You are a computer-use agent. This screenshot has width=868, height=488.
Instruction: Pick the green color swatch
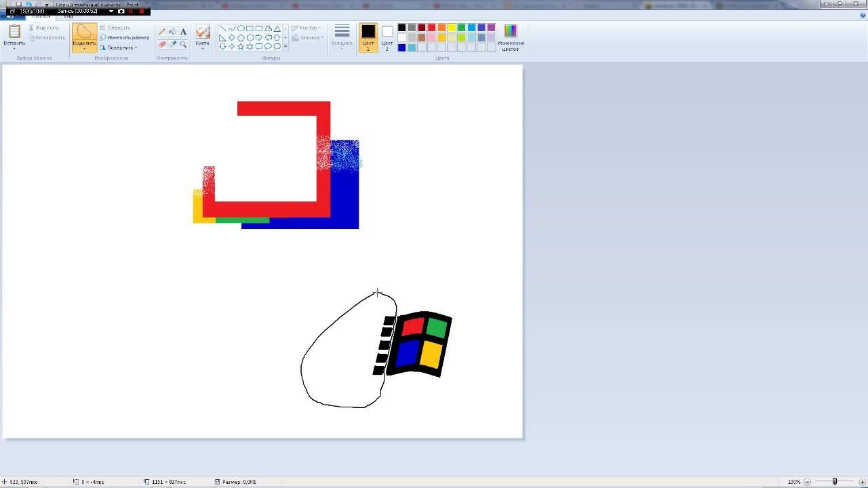coord(461,28)
